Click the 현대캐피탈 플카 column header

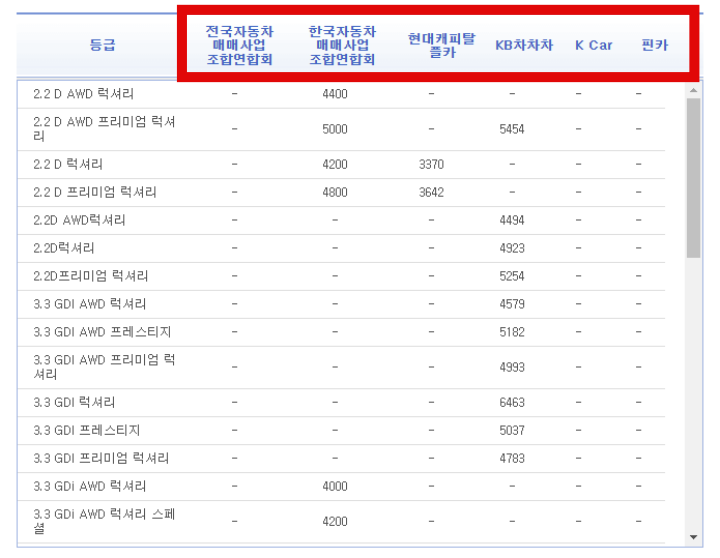[441, 45]
